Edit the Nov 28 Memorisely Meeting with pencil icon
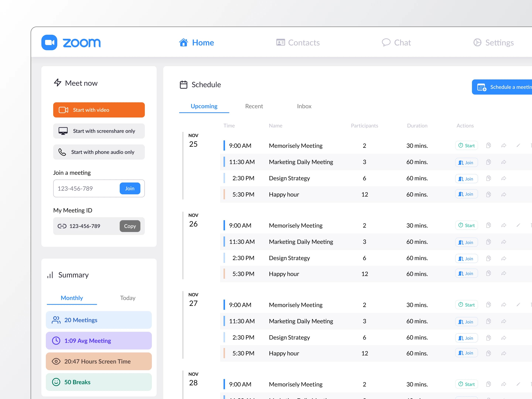 [518, 384]
